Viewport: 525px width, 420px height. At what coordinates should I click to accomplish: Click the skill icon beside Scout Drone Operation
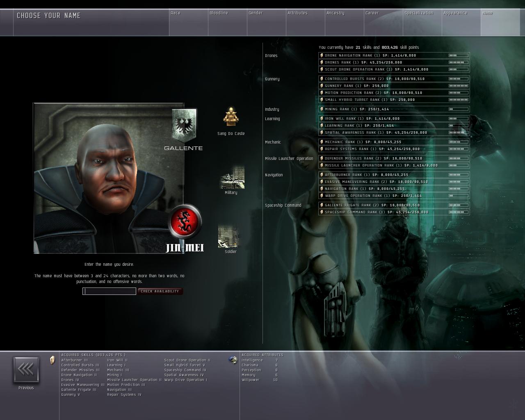pos(322,69)
